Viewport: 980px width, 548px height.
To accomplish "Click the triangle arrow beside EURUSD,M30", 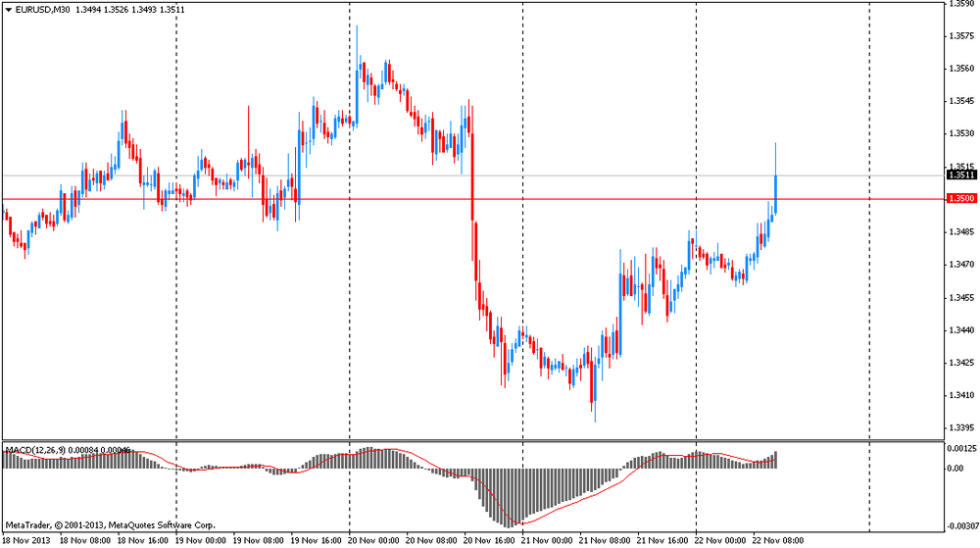I will tap(8, 9).
